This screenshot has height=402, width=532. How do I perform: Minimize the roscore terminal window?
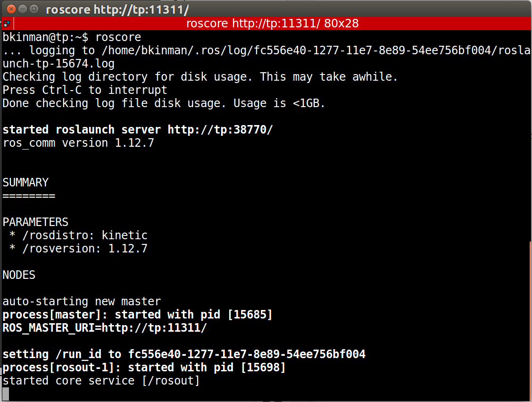point(22,8)
